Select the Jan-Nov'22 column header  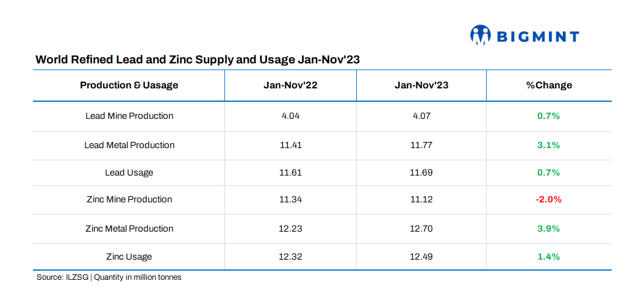(x=290, y=85)
